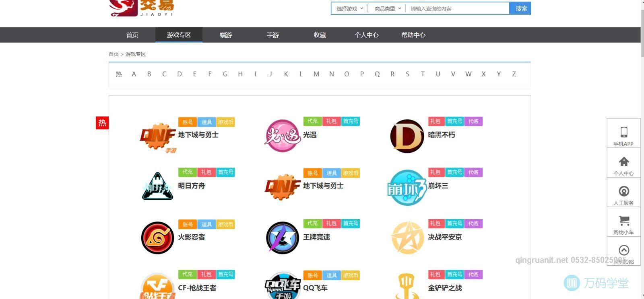Viewport: 644px width, 299px height.
Task: Filter games by letter M
Action: (x=316, y=74)
